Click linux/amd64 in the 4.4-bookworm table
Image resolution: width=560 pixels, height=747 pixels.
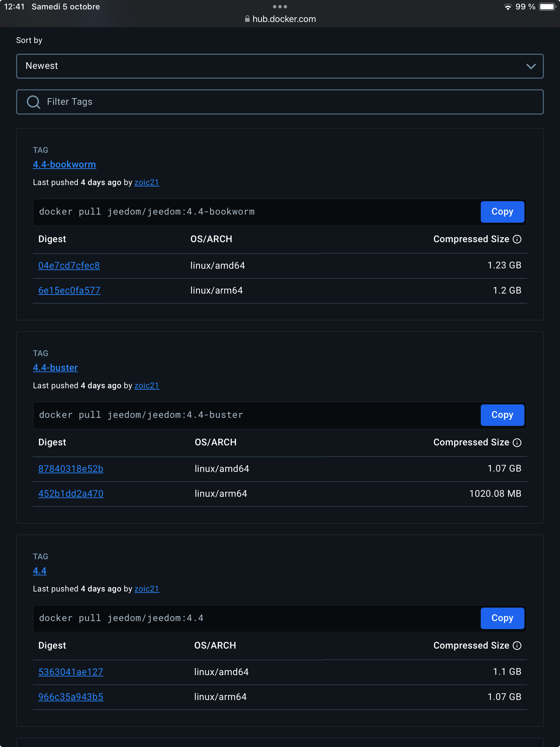tap(217, 265)
